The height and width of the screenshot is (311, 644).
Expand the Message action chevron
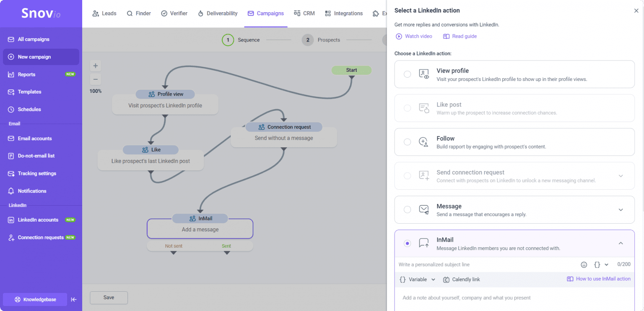621,210
